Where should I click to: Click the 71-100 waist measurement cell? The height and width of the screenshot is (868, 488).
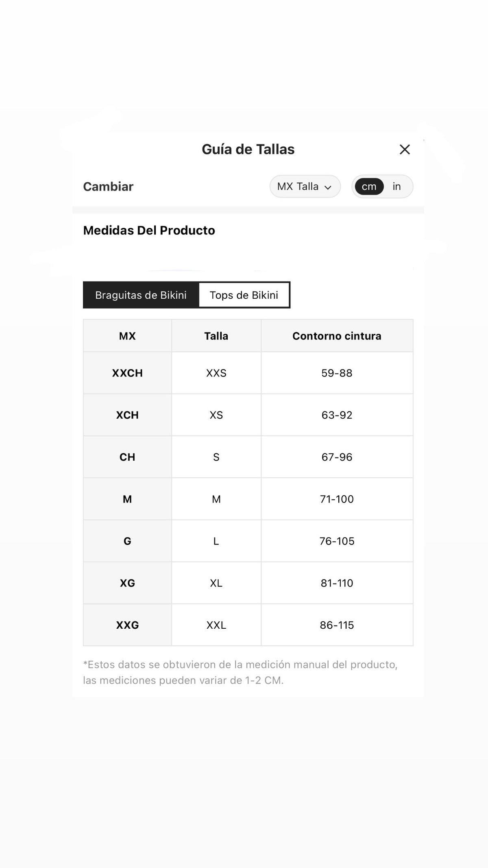[337, 499]
